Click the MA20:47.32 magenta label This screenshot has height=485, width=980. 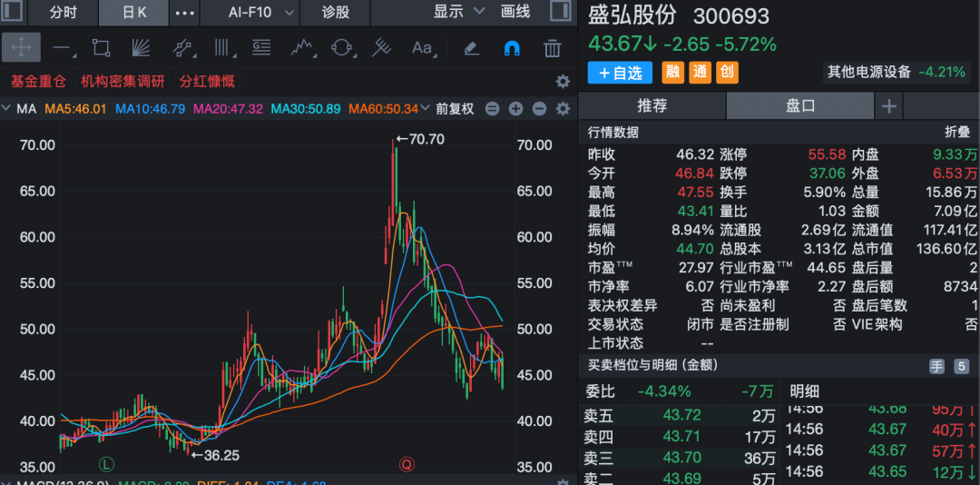[228, 109]
